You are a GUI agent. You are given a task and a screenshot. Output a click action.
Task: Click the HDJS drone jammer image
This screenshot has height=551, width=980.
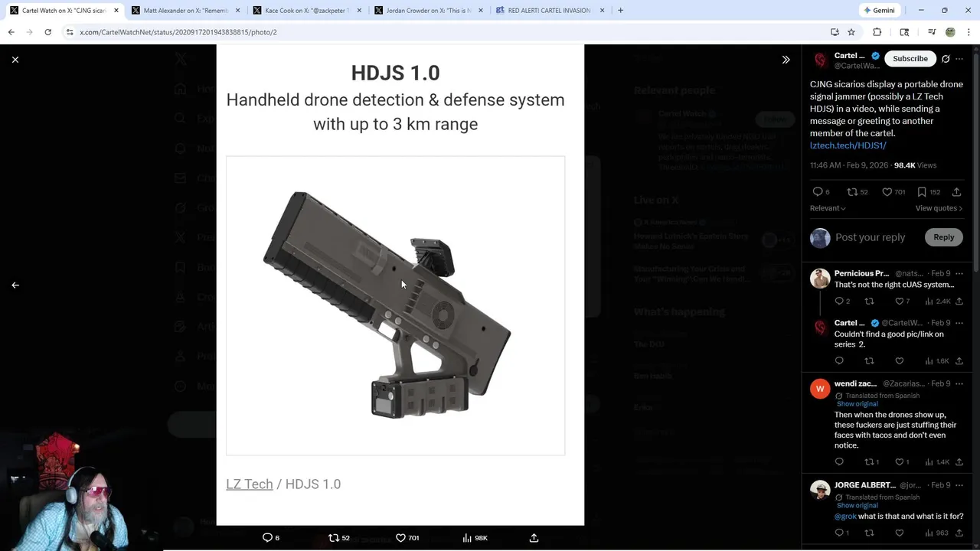tap(396, 306)
